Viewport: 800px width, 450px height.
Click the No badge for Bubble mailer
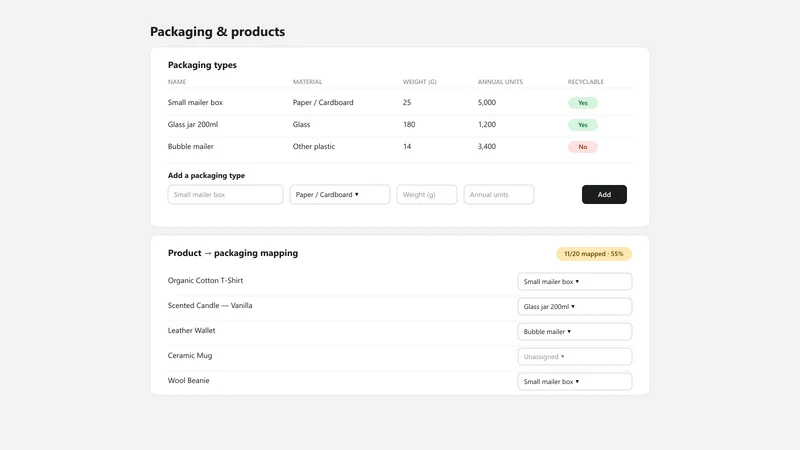click(x=583, y=147)
